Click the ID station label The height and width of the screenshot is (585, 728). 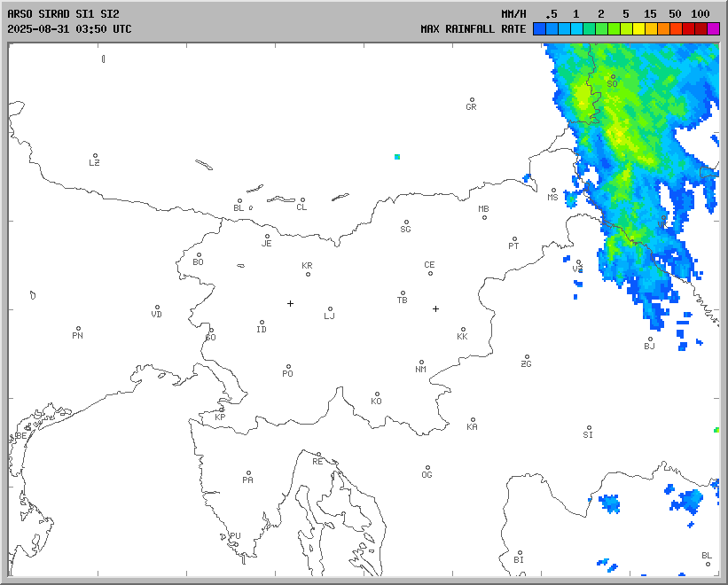coord(262,330)
